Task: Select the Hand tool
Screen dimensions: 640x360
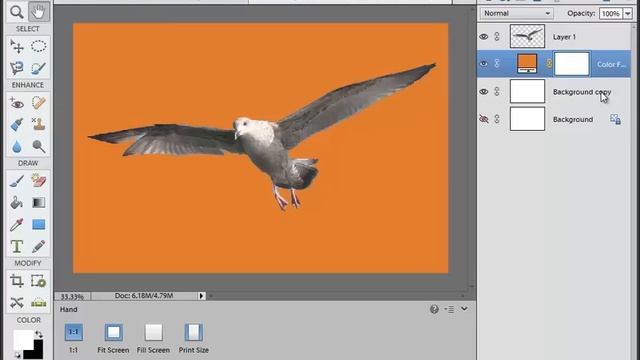Action: [39, 12]
